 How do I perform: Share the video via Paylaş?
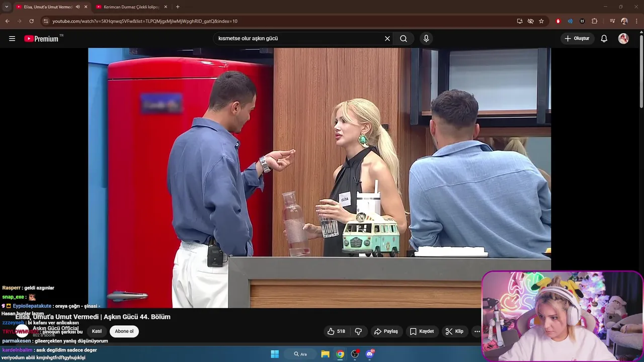(386, 331)
